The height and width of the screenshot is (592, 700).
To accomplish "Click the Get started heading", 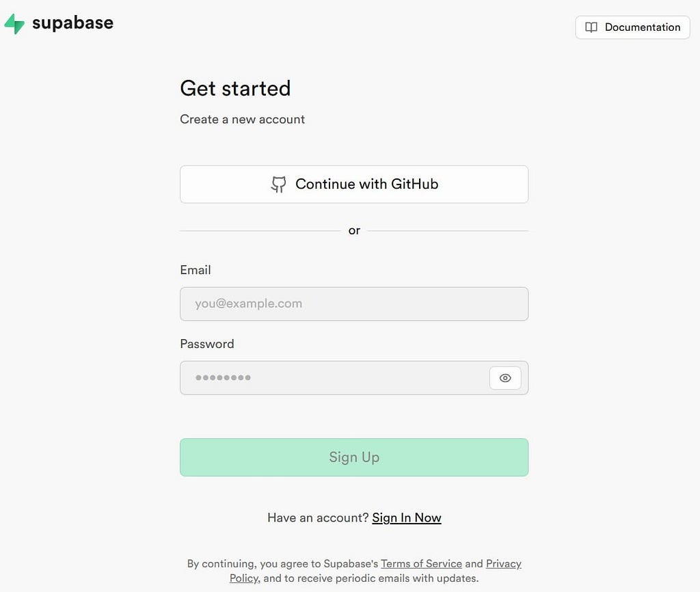I will (235, 88).
